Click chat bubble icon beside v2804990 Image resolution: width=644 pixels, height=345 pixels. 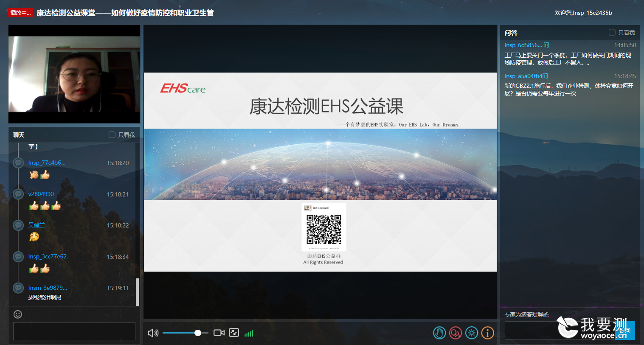coord(18,194)
